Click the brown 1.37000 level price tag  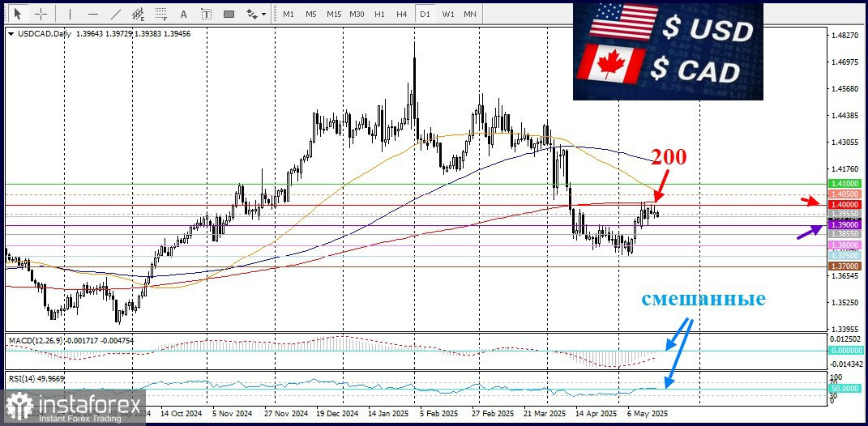point(844,266)
